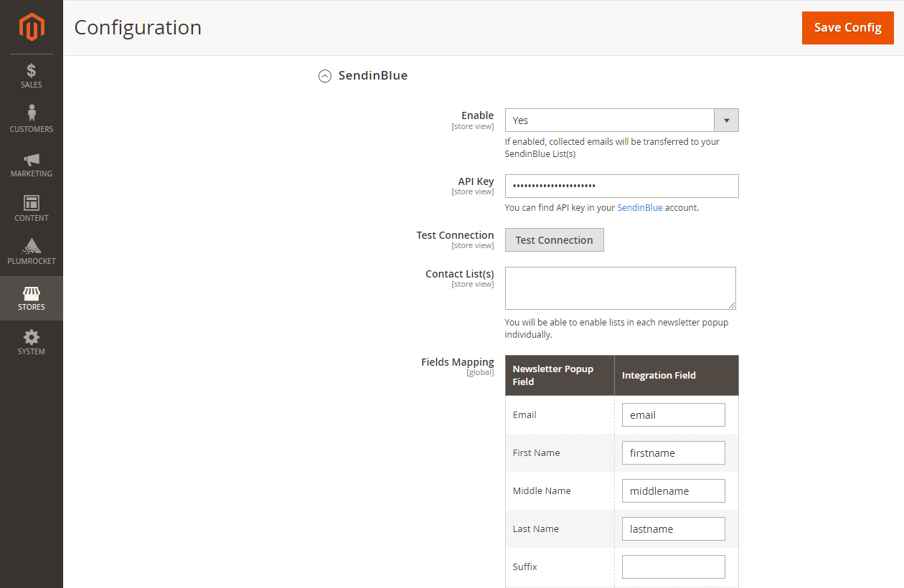The height and width of the screenshot is (588, 904).
Task: Follow the SendinBlue account link
Action: coord(639,208)
